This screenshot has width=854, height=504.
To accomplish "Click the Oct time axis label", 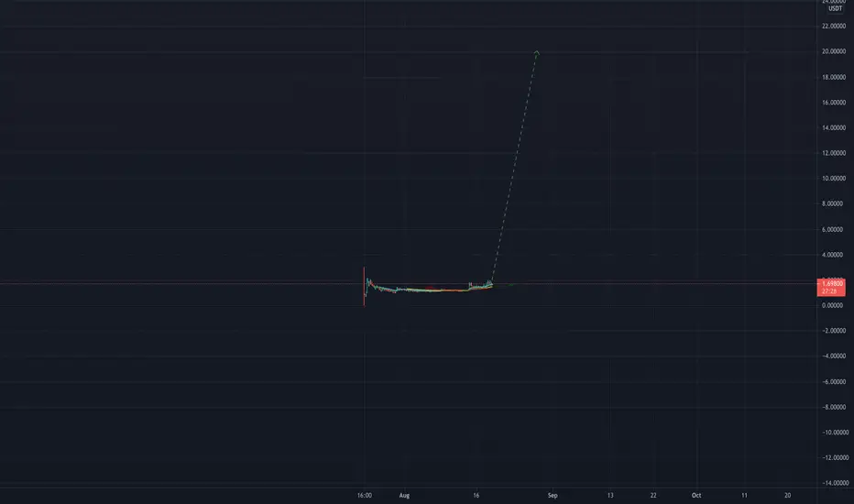I will [x=696, y=495].
